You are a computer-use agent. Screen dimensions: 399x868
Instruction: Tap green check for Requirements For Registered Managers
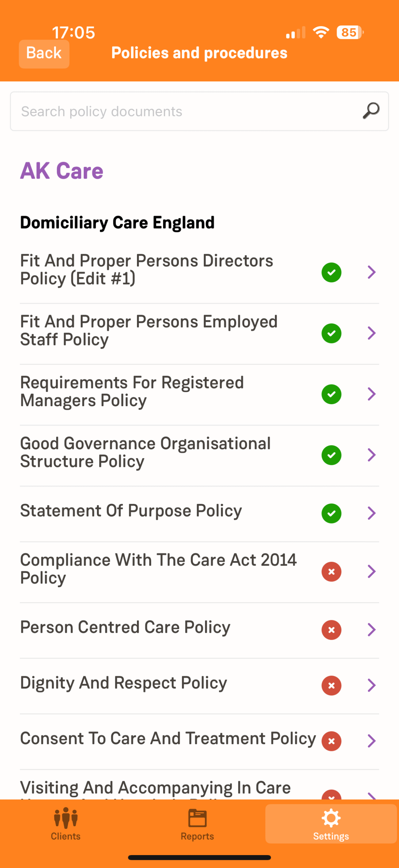331,394
